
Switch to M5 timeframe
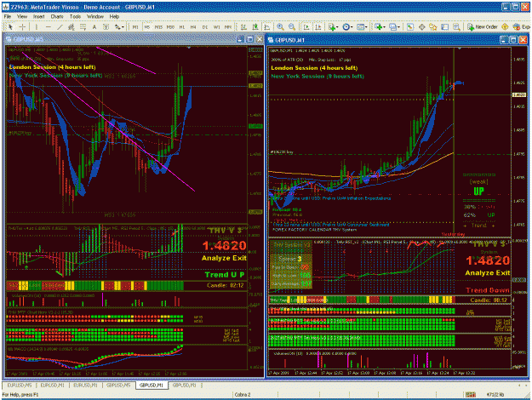point(147,26)
